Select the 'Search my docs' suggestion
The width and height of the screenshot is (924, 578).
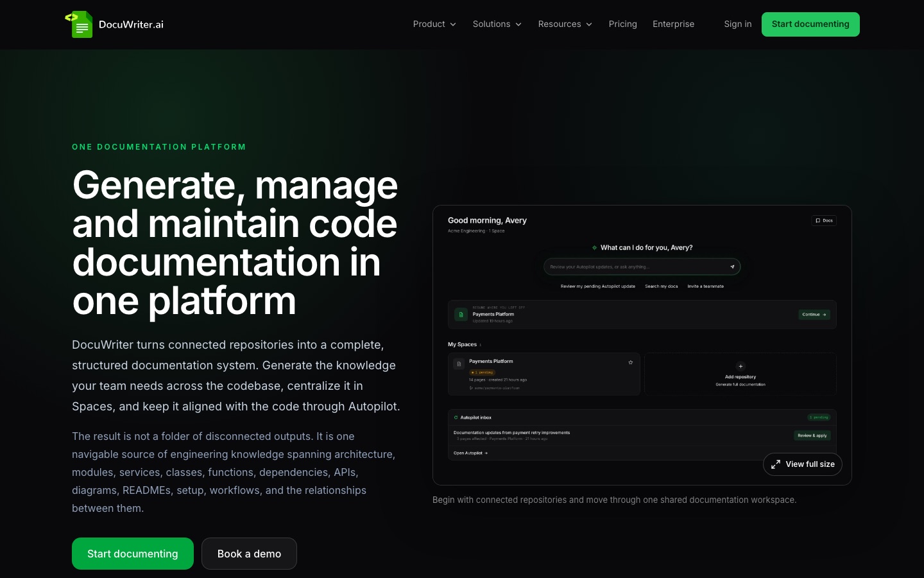(x=661, y=286)
